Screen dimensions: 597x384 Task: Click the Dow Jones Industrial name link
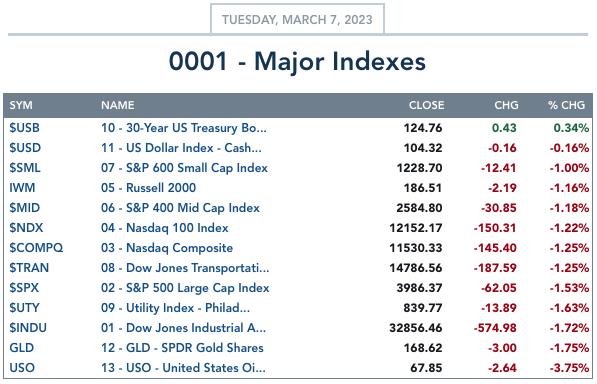tap(184, 328)
